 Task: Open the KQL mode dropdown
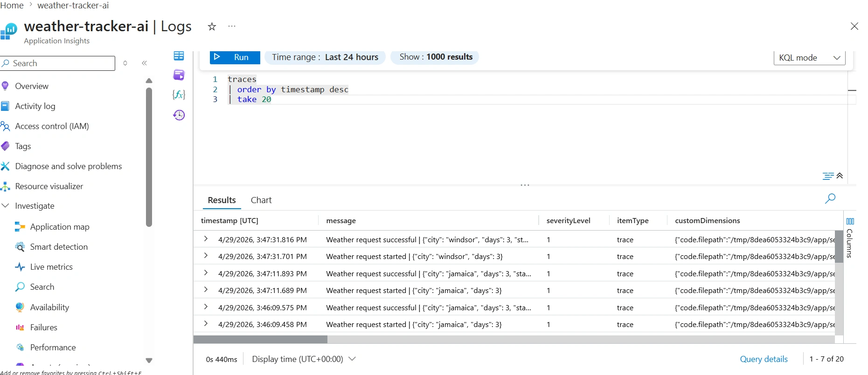point(809,58)
